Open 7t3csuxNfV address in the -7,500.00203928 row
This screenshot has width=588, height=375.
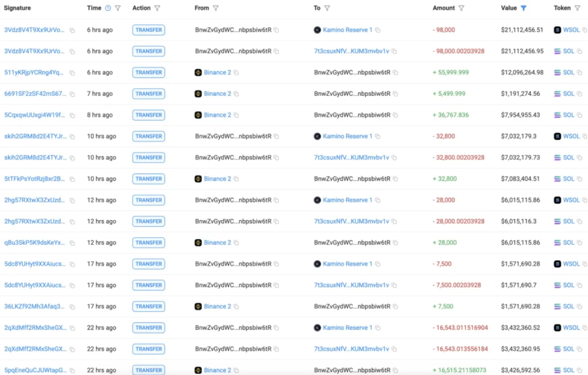tap(351, 285)
